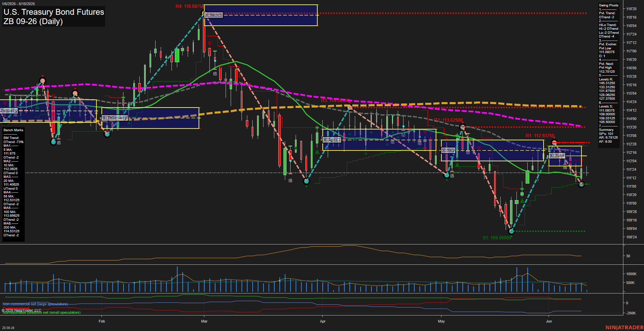Click the 1000K volume axis label

click(x=631, y=274)
